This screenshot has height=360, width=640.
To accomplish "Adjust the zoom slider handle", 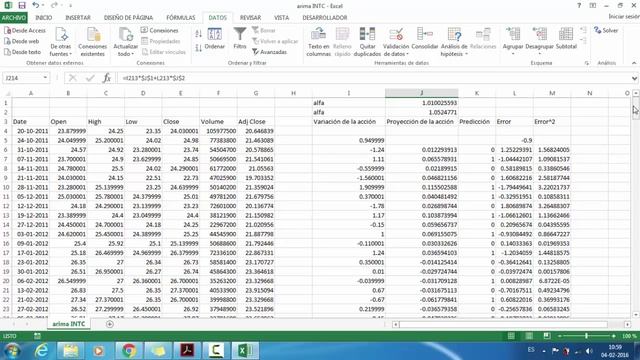I will (x=587, y=336).
